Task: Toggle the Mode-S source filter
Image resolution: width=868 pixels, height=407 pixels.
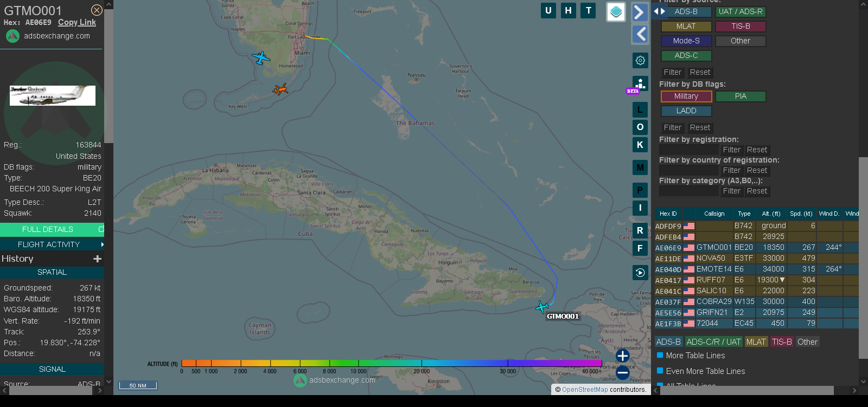Action: [x=686, y=41]
